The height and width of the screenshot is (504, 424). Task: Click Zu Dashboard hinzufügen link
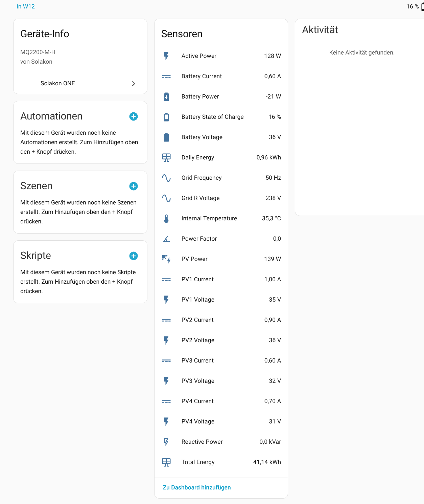(x=197, y=487)
